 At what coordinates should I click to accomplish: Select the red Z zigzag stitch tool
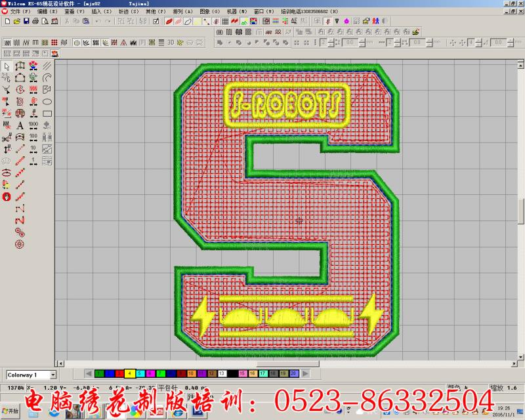(x=20, y=220)
